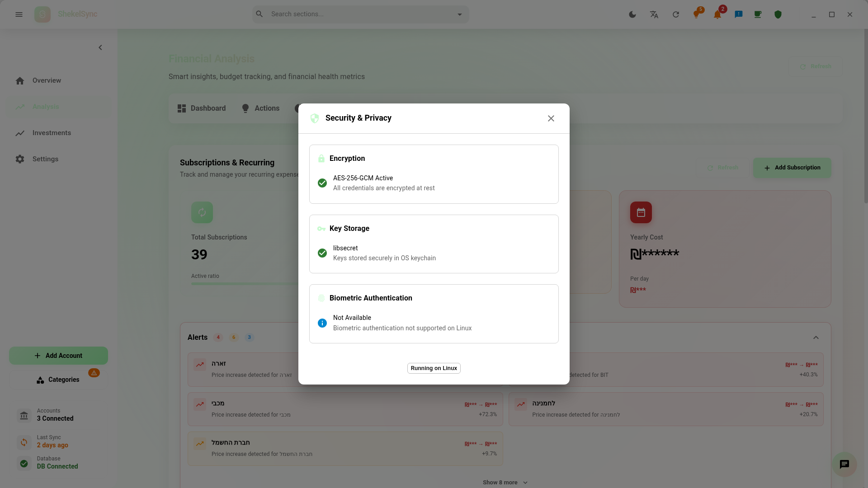Open the lightbulb insights badge icon
Screen dimensions: 868x488
697,14
